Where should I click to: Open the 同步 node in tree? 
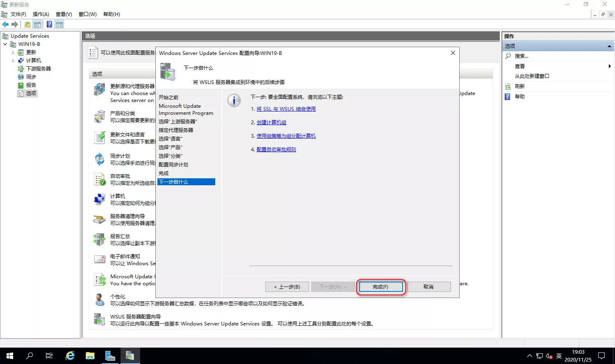click(x=31, y=77)
